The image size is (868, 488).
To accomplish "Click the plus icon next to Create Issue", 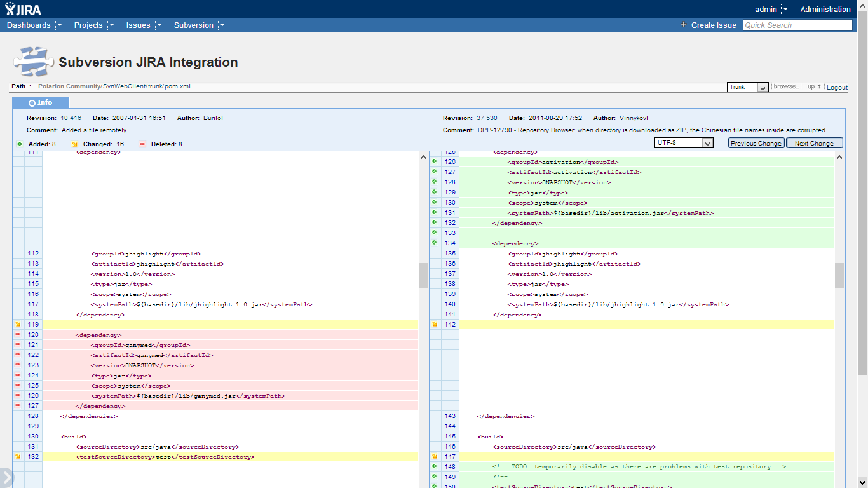I will click(x=683, y=25).
